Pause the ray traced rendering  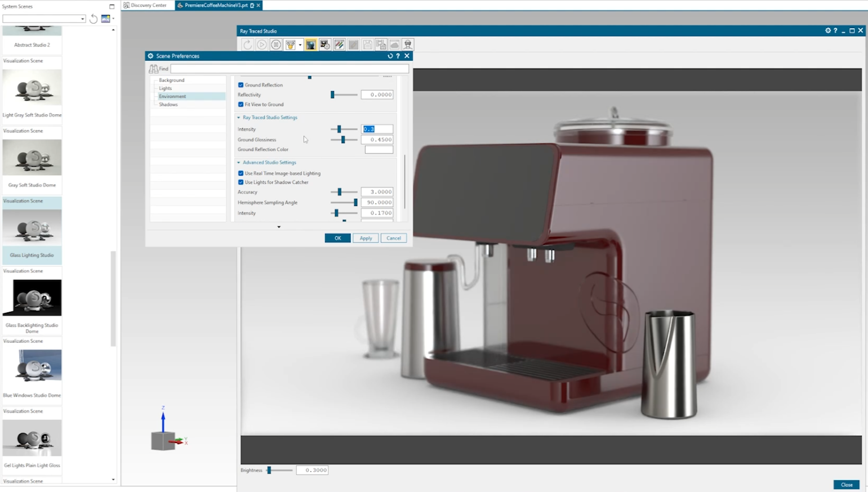click(275, 44)
